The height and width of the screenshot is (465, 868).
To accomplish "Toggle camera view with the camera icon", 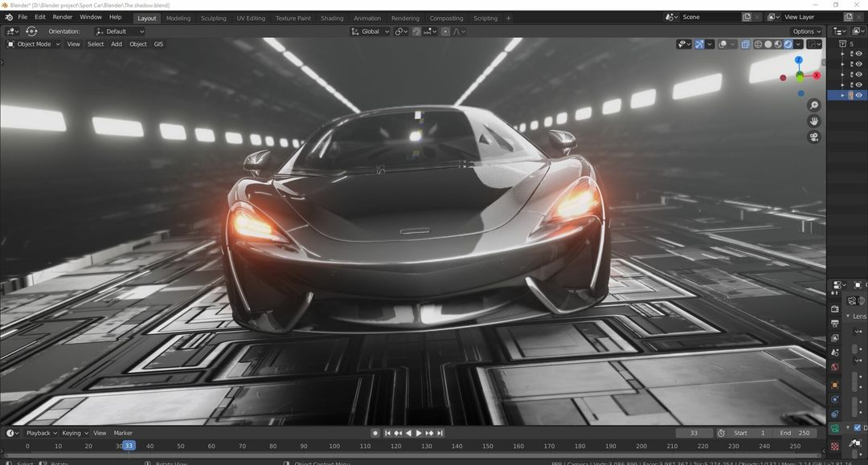I will pos(813,137).
